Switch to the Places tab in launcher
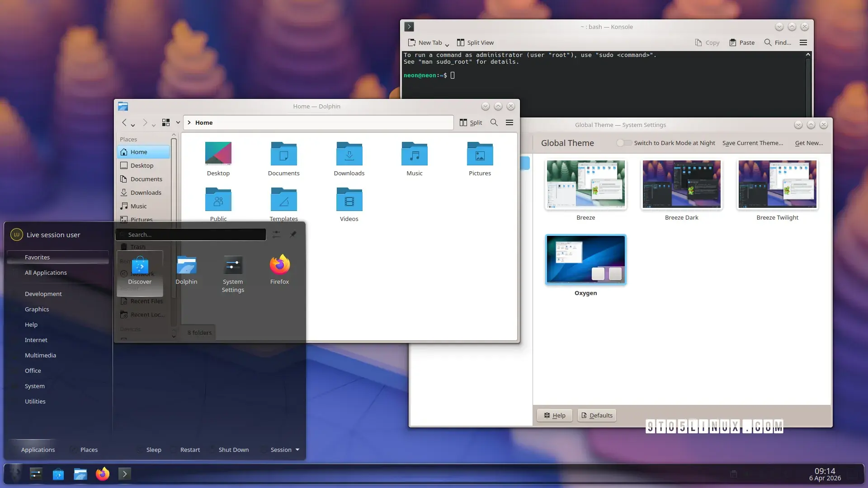 89,450
